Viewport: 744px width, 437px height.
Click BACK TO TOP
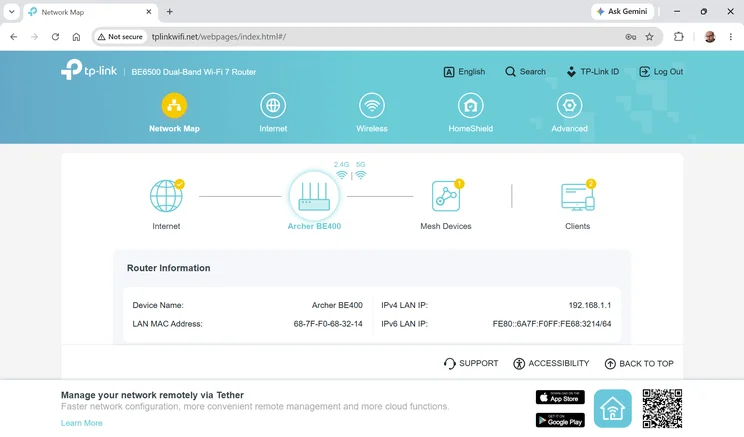pyautogui.click(x=639, y=363)
